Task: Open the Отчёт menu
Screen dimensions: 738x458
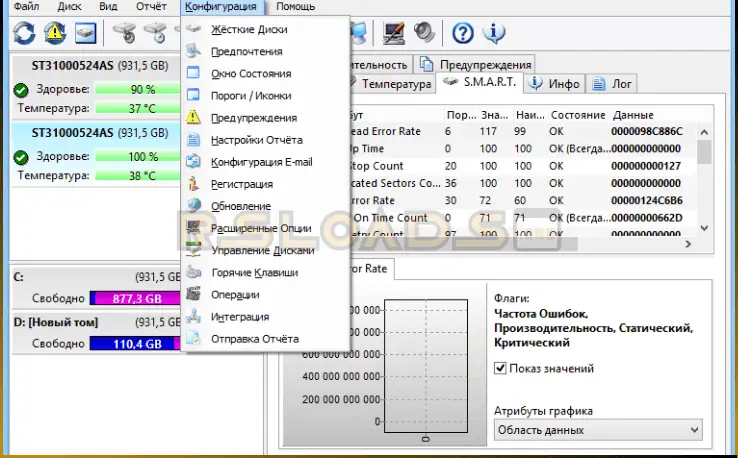Action: (151, 7)
